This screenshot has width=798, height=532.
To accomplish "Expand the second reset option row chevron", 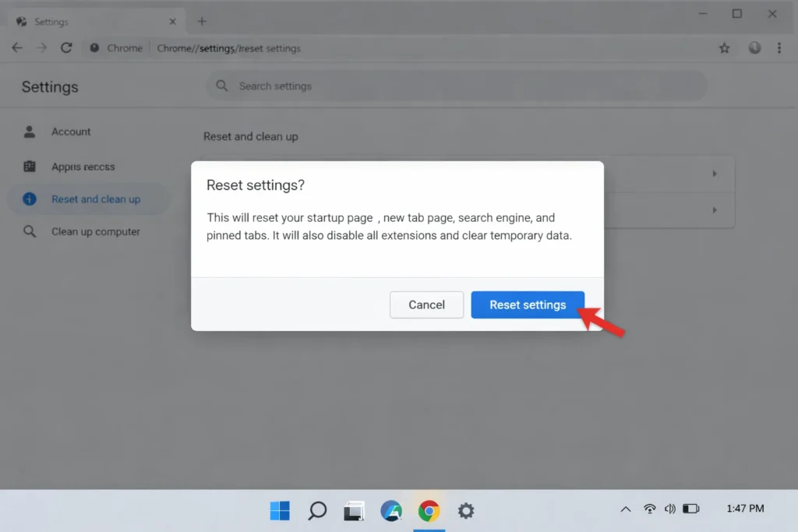I will point(714,210).
